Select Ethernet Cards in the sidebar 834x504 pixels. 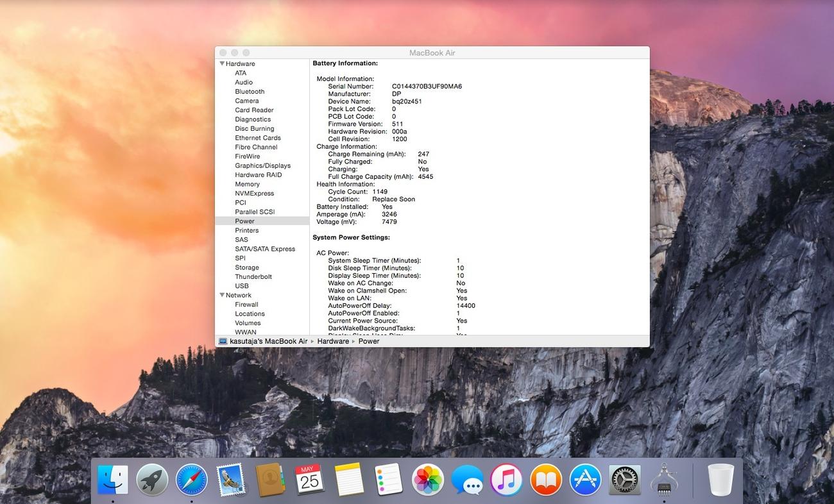(x=258, y=138)
